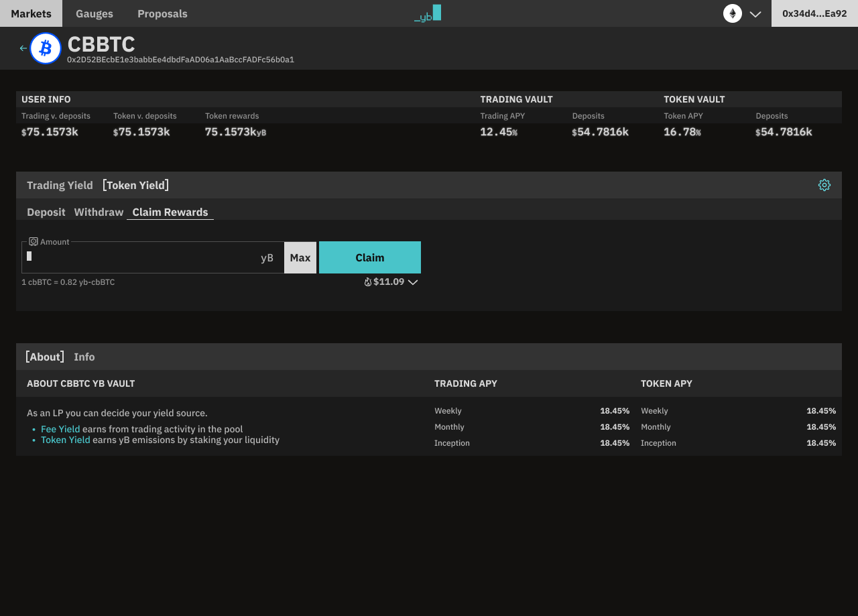Screen dimensions: 858x616
Task: Switch to the Withdraw tab
Action: (99, 212)
